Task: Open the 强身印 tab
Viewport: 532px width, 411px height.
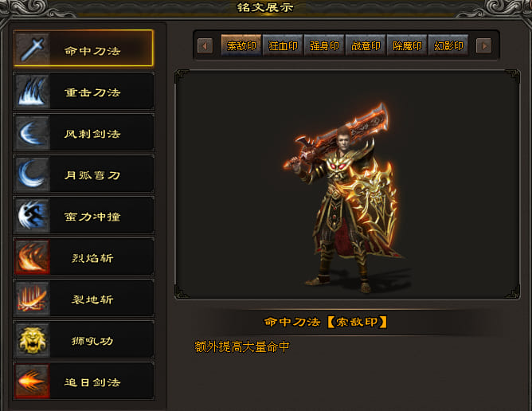Action: coord(324,45)
